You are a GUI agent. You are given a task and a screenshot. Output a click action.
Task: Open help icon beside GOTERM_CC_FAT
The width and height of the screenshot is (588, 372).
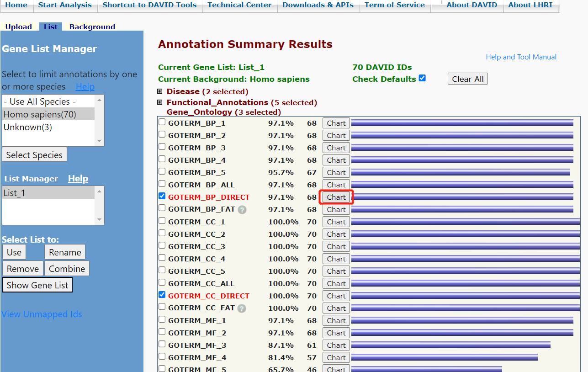(x=242, y=308)
